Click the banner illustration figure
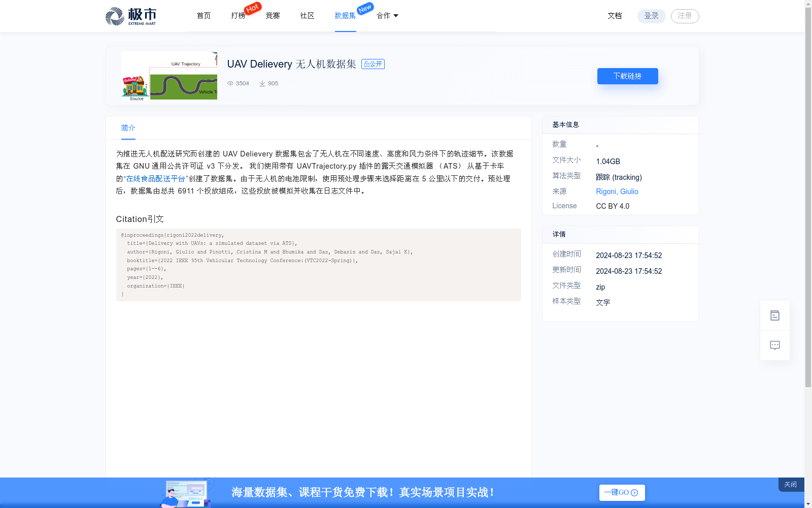812x508 pixels. pyautogui.click(x=186, y=493)
